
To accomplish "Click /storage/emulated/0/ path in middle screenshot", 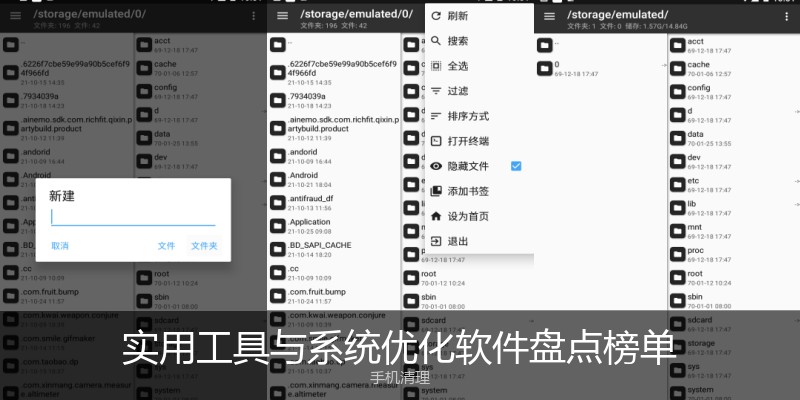I will pos(356,14).
